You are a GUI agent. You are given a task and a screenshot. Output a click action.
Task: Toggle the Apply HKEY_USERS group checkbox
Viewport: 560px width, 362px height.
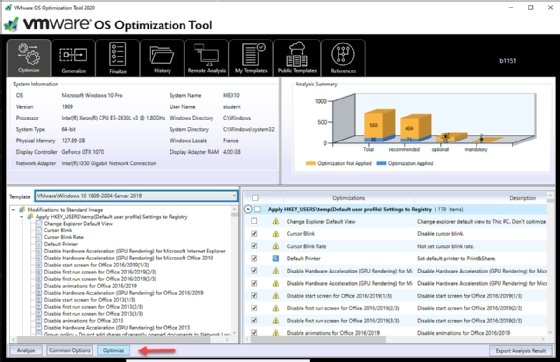(x=258, y=209)
